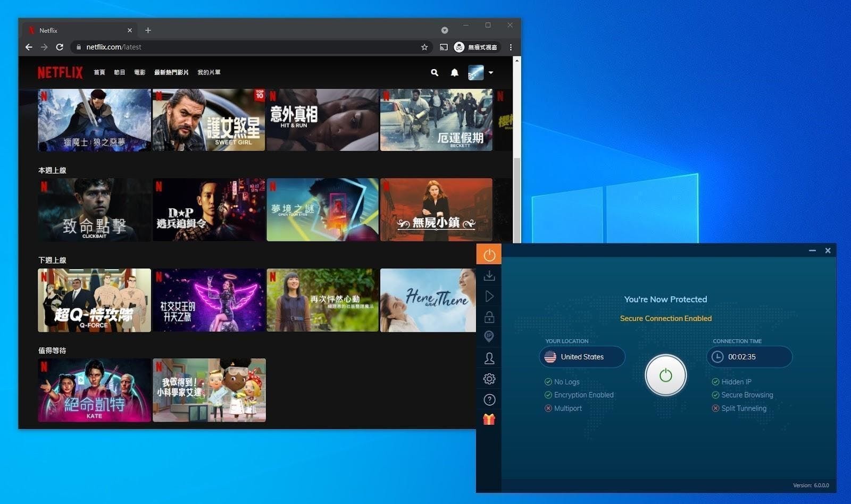Click Chrome back arrow
This screenshot has width=851, height=504.
29,47
